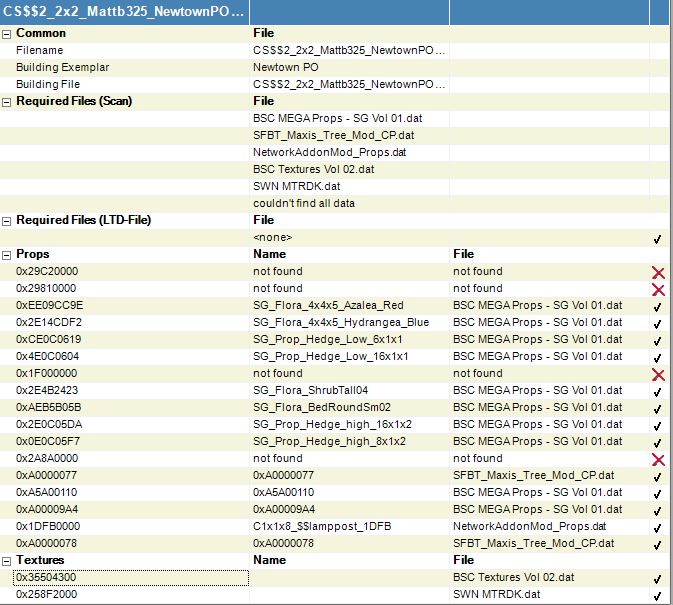Click SG_Prop_Hedge_high_16x1x2 prop name
The height and width of the screenshot is (605, 673).
tap(332, 424)
